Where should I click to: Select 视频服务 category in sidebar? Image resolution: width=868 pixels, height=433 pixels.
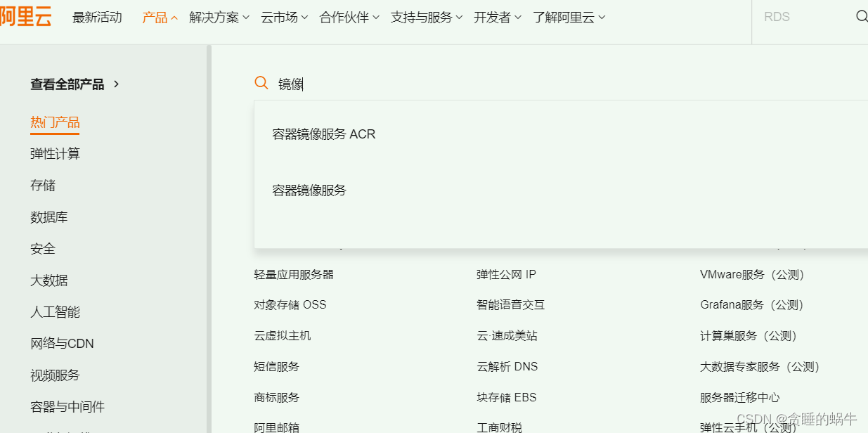point(56,375)
